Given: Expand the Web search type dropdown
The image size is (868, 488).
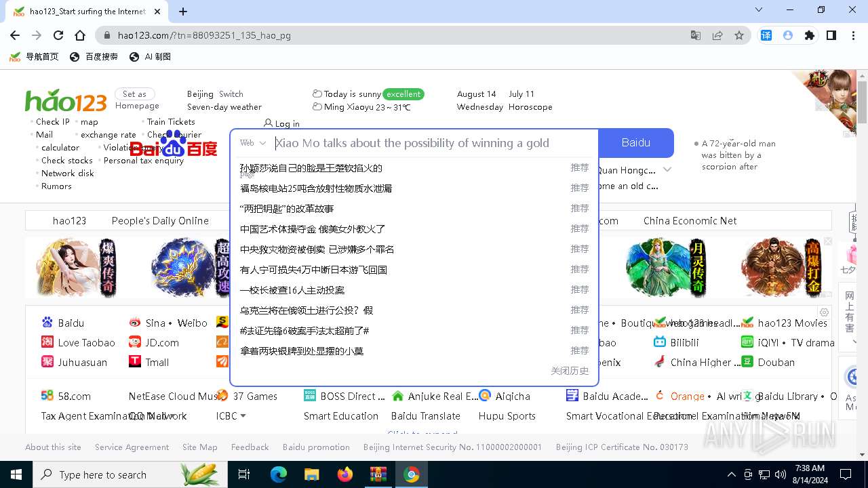Looking at the screenshot, I should click(253, 143).
